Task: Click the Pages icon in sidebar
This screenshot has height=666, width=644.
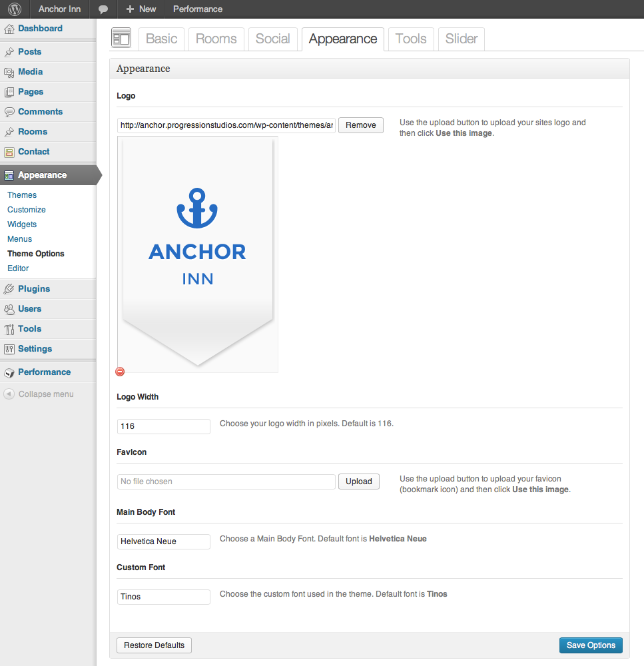Action: [9, 92]
